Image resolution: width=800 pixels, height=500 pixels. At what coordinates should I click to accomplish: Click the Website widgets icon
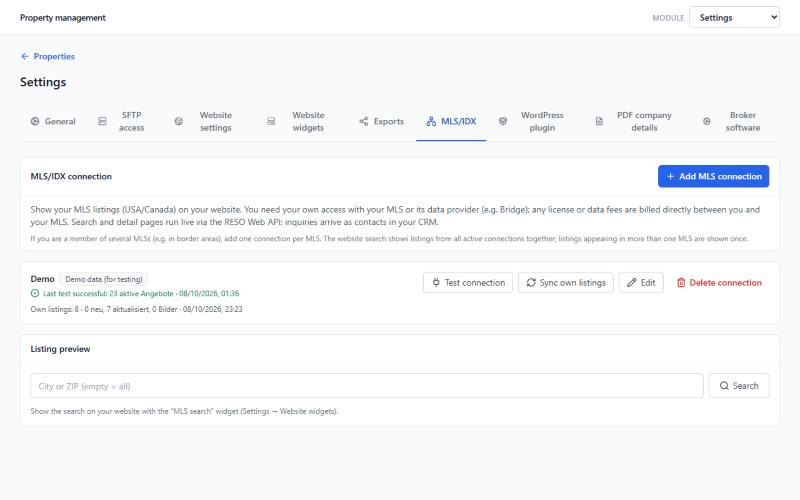coord(271,121)
